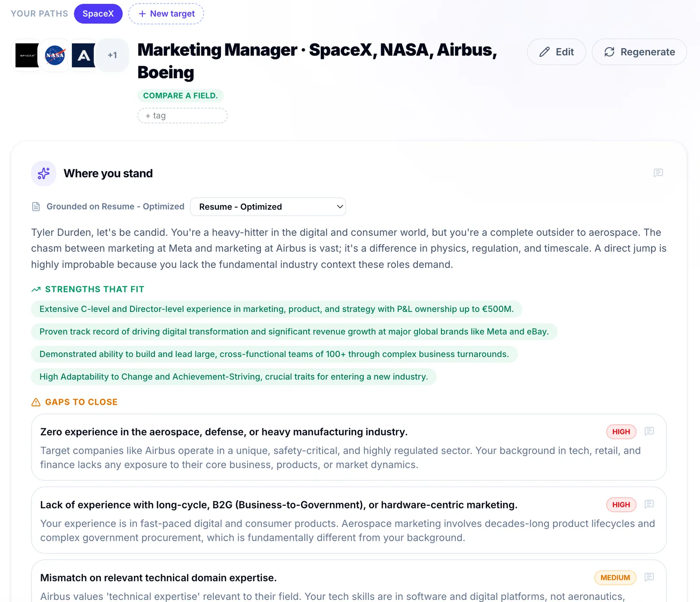700x602 pixels.
Task: Select the SpaceX path tab
Action: click(x=98, y=14)
